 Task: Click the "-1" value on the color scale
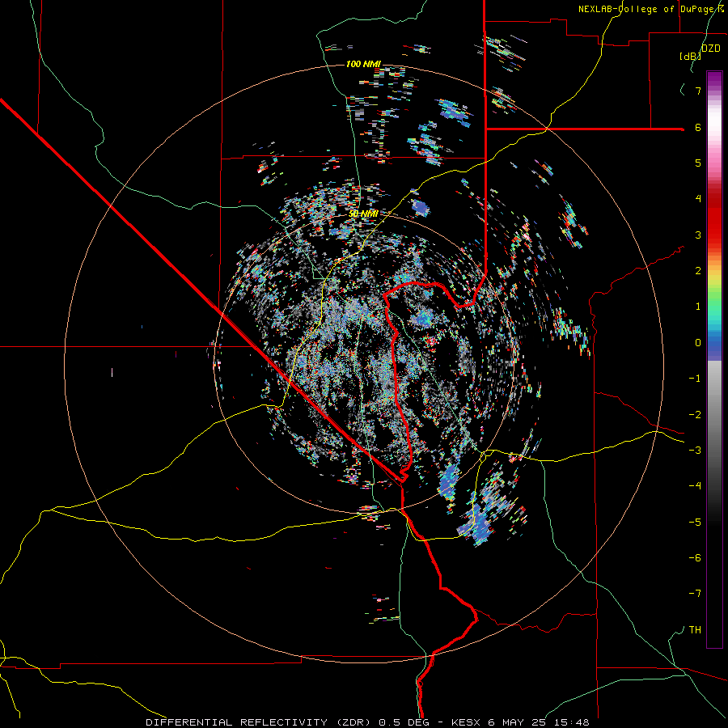(695, 379)
